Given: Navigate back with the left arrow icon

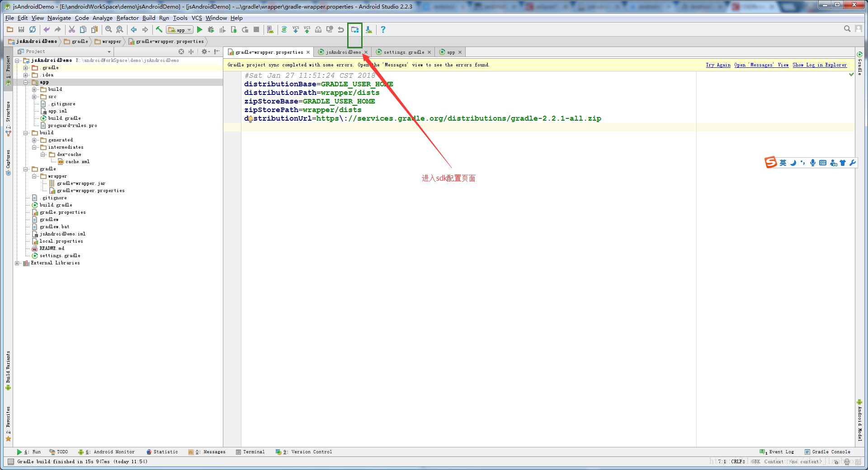Looking at the screenshot, I should [134, 29].
